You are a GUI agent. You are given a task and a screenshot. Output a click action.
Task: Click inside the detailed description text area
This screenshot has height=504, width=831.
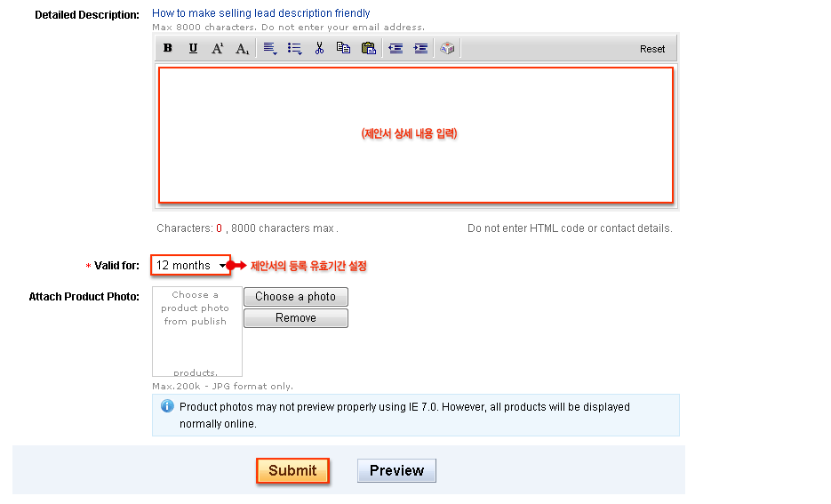416,135
